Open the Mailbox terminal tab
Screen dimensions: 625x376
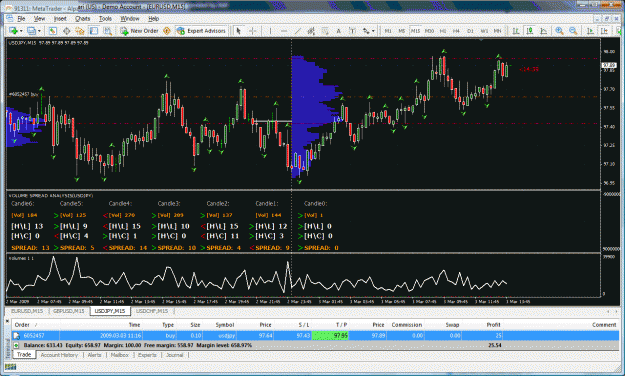pyautogui.click(x=120, y=355)
